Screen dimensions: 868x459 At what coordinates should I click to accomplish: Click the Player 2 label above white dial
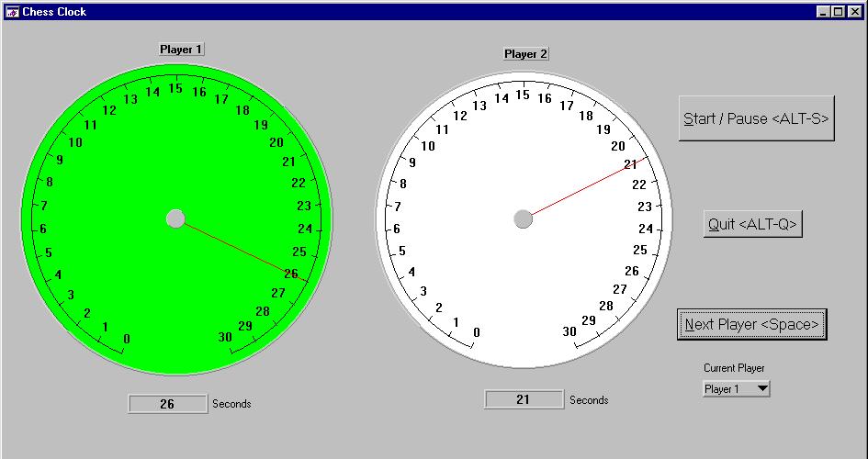click(x=525, y=54)
